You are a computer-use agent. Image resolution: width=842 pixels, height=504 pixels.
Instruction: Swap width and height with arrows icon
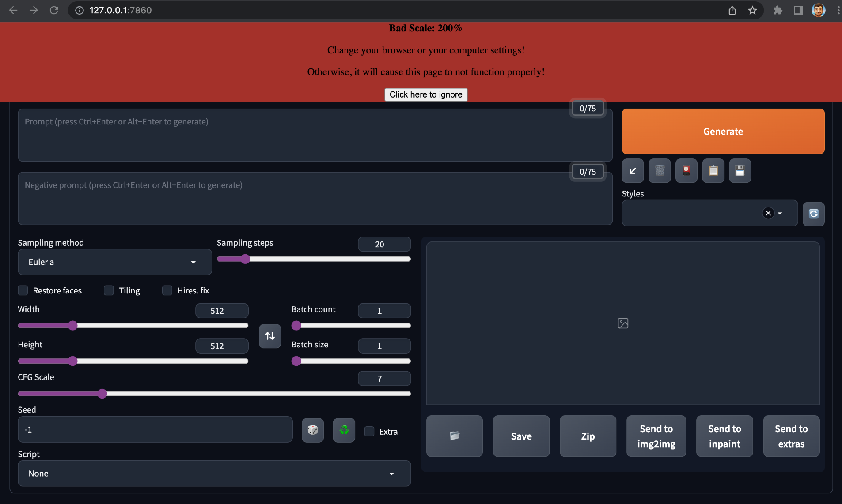[269, 336]
